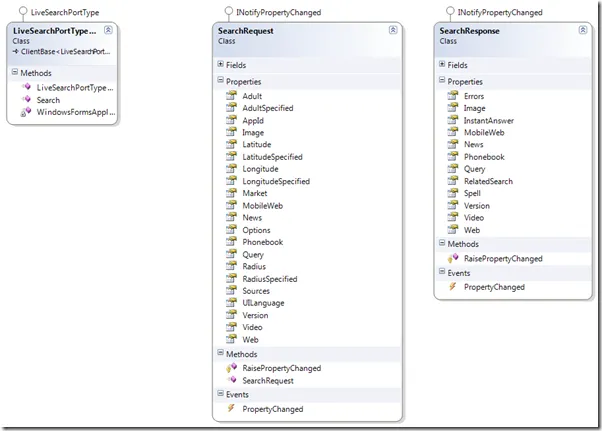
Task: Select the ClientBase inheritance line
Action: 61,51
